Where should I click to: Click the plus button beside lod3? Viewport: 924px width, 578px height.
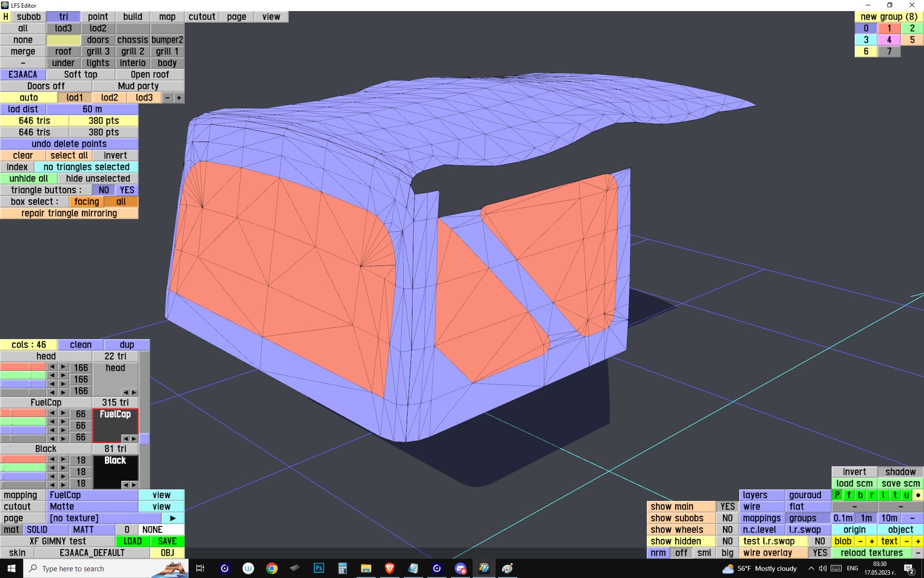click(179, 98)
